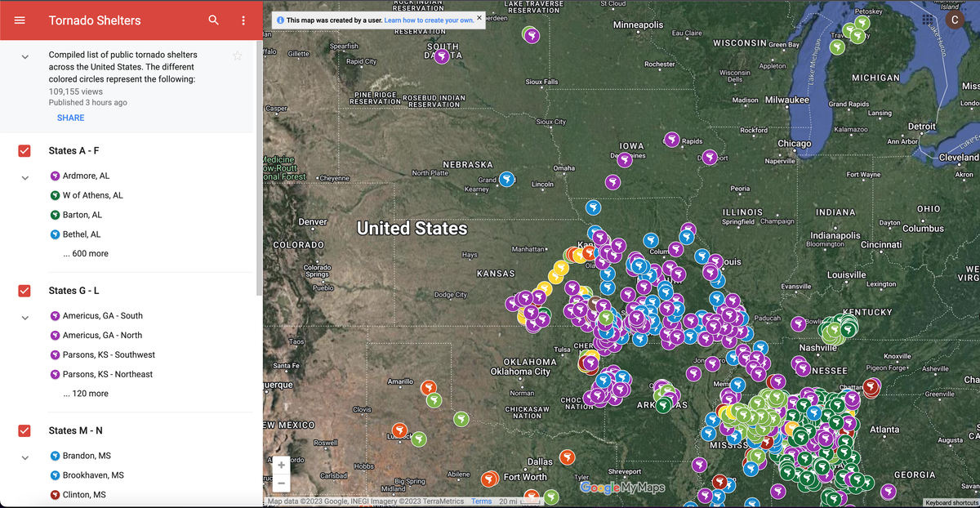Click the SHARE button
This screenshot has height=508, width=980.
pos(70,118)
